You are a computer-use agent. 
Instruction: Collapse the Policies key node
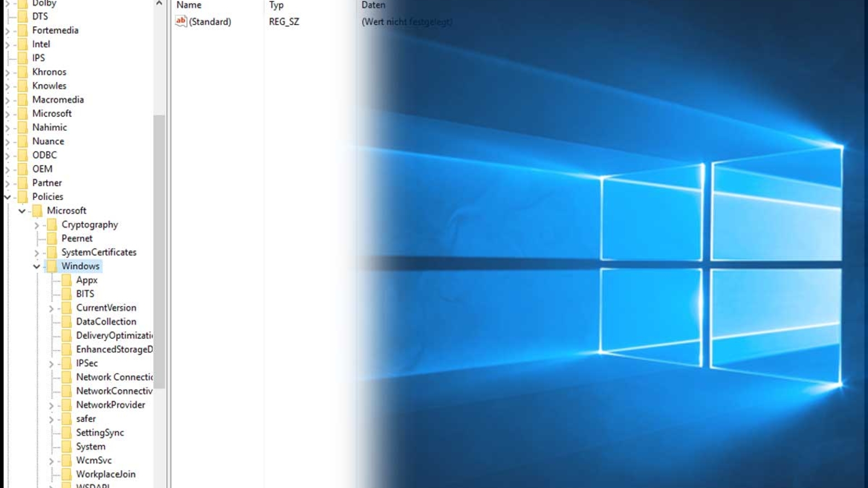[x=7, y=197]
